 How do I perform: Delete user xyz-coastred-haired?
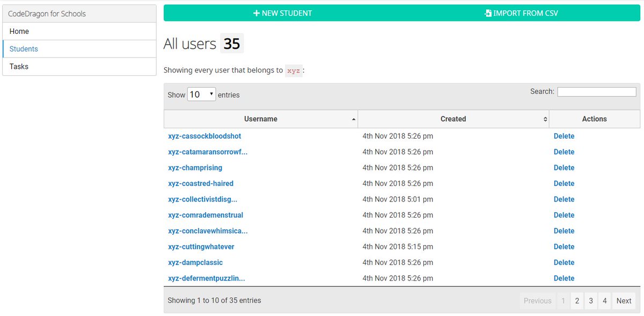tap(564, 183)
